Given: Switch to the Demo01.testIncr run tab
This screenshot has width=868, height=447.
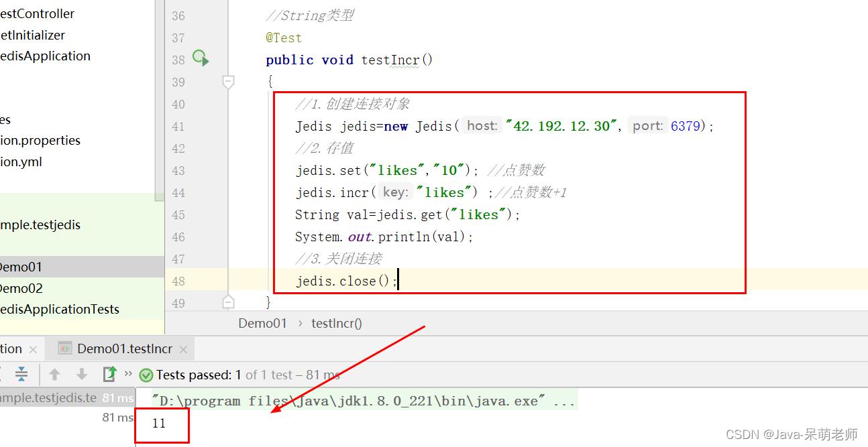Looking at the screenshot, I should (124, 348).
